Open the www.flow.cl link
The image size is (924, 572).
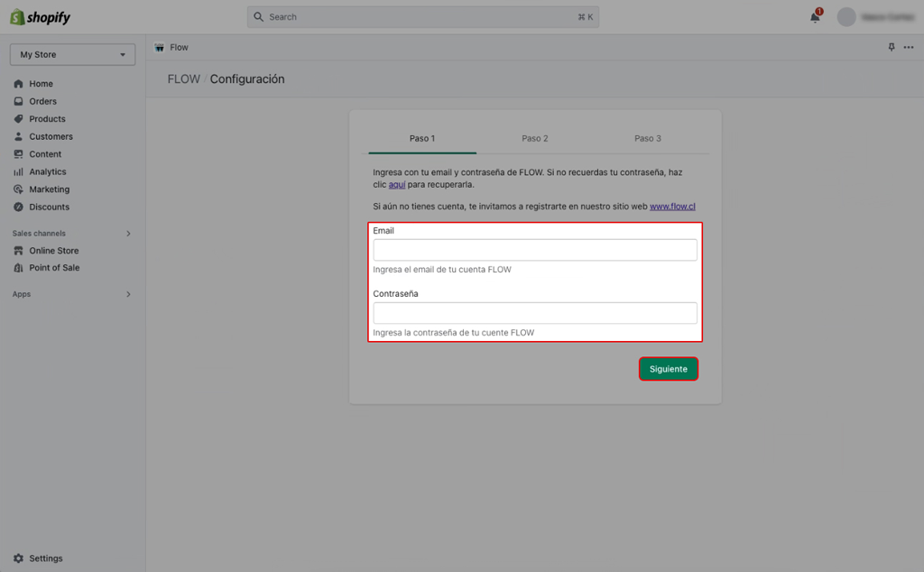[x=672, y=207]
